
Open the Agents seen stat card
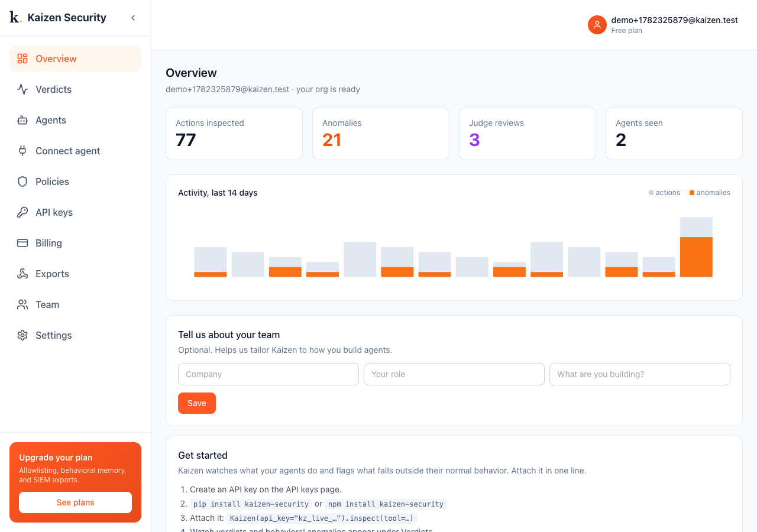674,134
